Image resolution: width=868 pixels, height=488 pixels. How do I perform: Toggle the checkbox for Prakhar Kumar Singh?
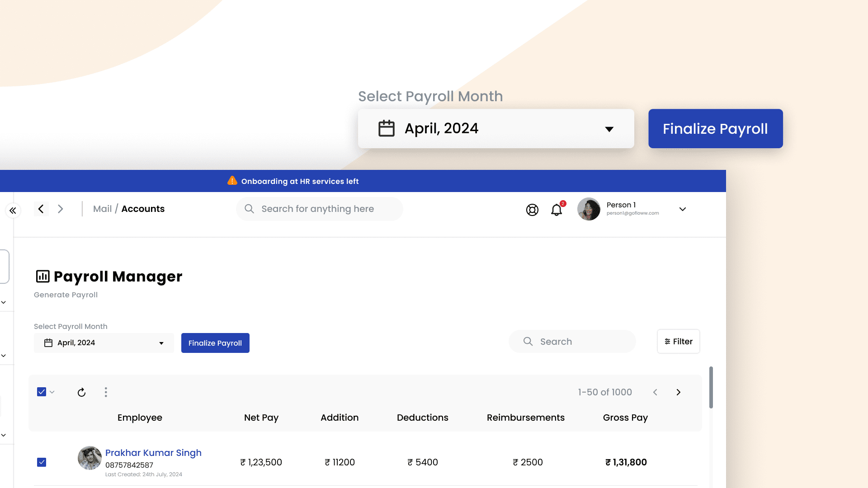(42, 462)
